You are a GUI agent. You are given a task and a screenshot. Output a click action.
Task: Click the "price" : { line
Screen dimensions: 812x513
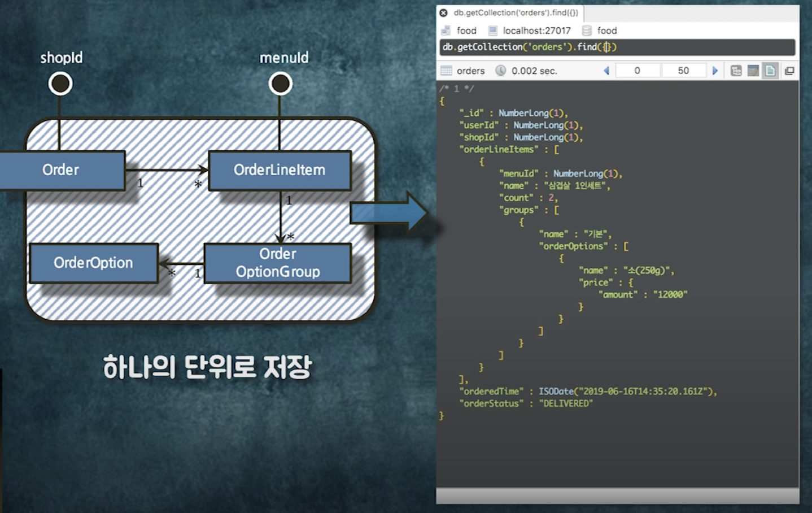(606, 282)
